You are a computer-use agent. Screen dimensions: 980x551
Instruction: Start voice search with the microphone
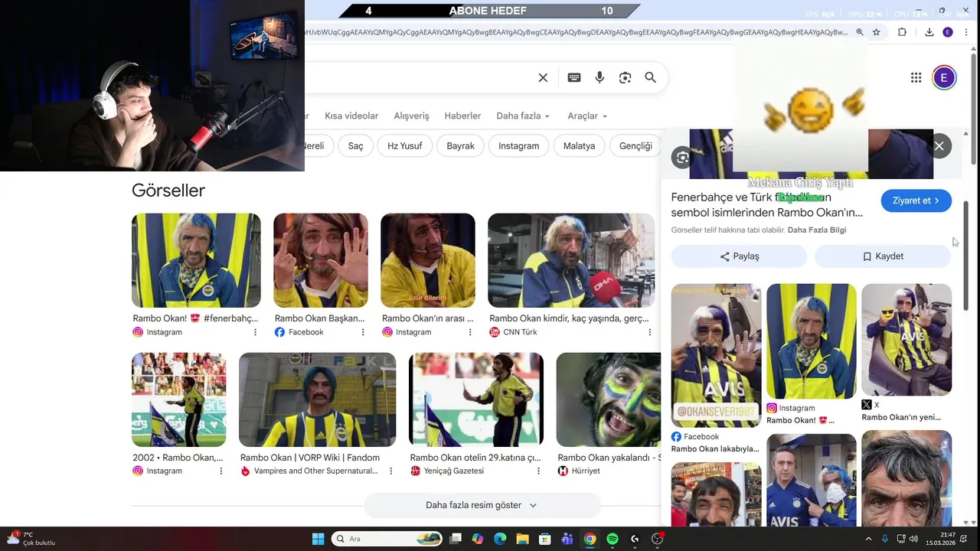pos(599,77)
